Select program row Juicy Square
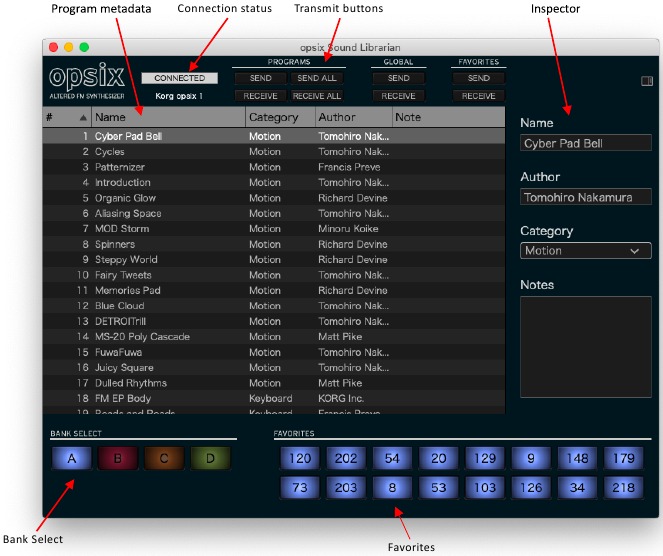 click(274, 367)
